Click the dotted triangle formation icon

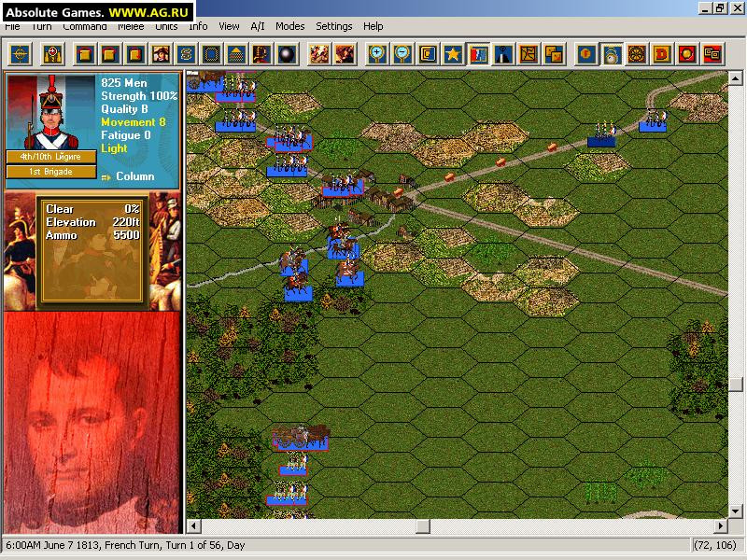pyautogui.click(x=237, y=54)
